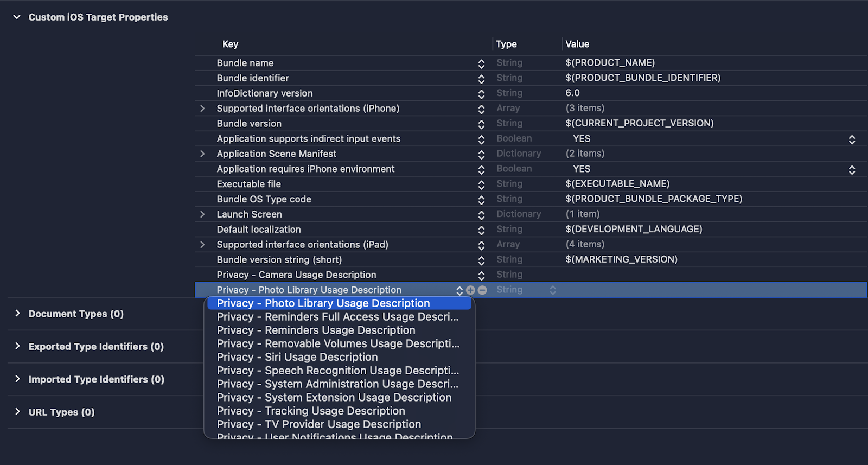Expand the Document Types section
Viewport: 868px width, 465px height.
pos(17,314)
